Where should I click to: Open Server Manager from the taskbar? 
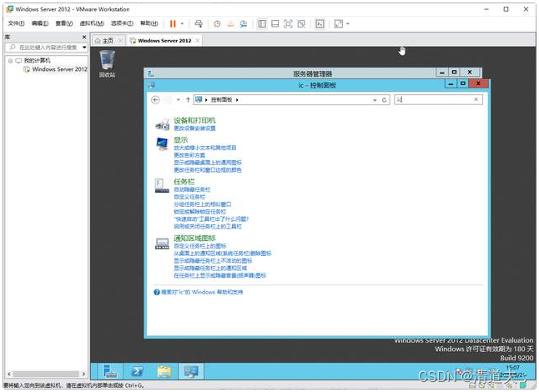click(x=109, y=371)
